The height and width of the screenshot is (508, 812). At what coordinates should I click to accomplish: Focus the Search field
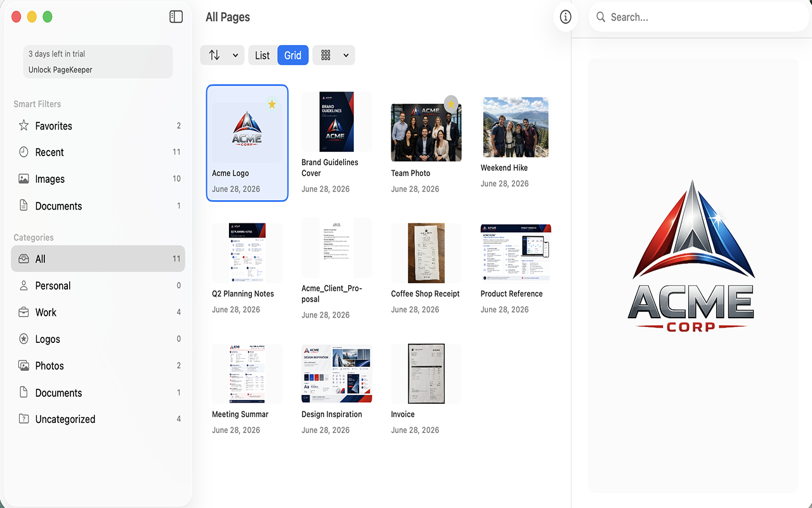(x=699, y=17)
